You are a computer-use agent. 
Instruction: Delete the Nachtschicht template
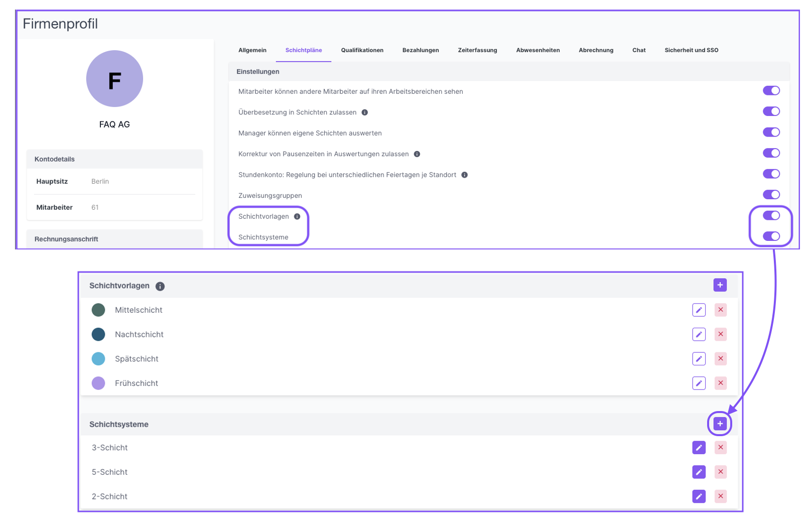720,334
